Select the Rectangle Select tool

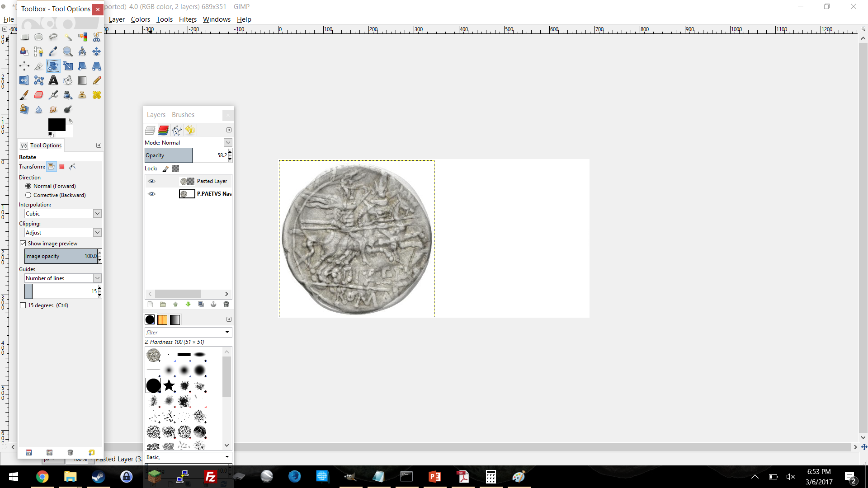coord(24,37)
